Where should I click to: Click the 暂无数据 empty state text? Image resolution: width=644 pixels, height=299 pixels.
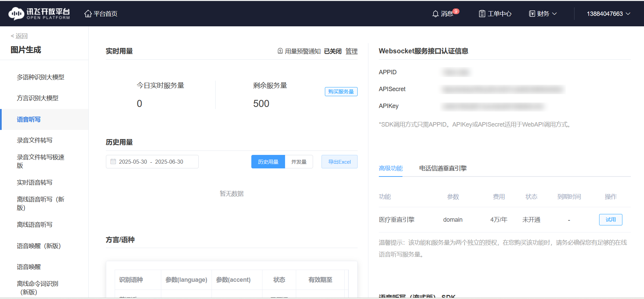click(x=232, y=194)
